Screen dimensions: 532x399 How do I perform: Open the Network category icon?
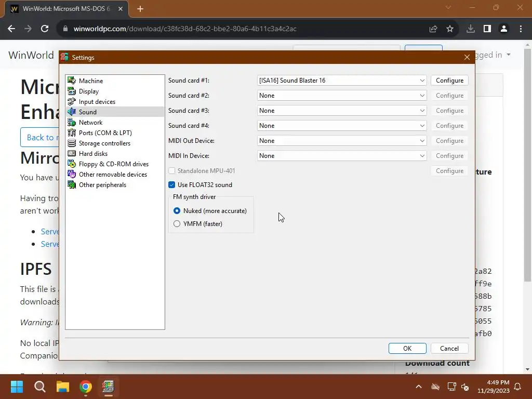[x=72, y=122]
